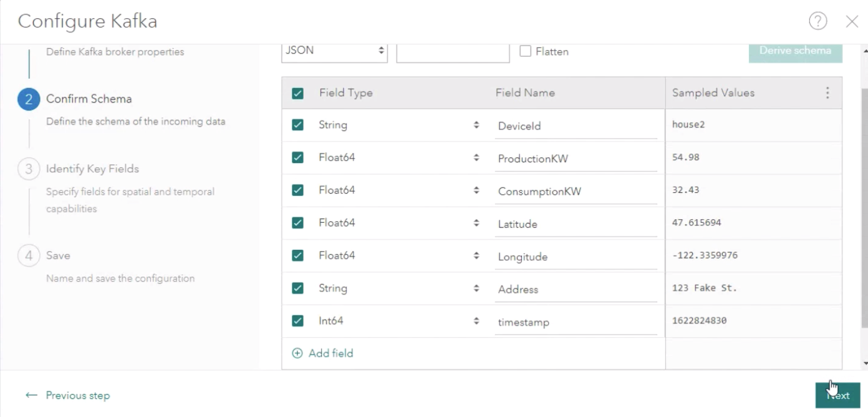Viewport: 868px width, 417px height.
Task: Open the help question mark icon
Action: 817,21
